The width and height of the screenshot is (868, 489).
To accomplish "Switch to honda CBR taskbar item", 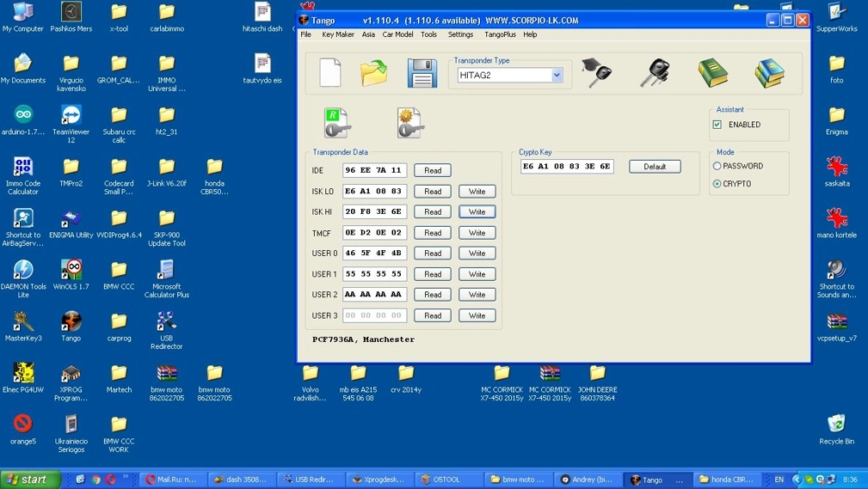I will pos(726,480).
